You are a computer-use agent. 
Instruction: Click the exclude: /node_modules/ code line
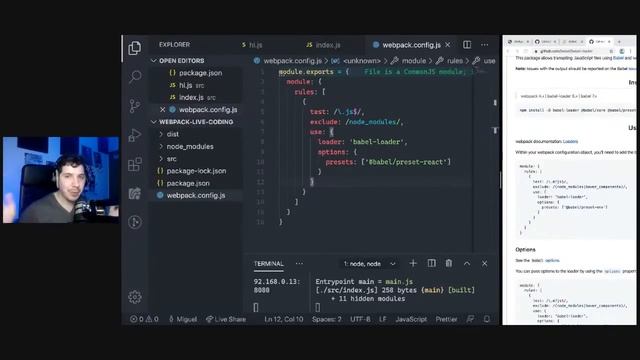coord(356,122)
